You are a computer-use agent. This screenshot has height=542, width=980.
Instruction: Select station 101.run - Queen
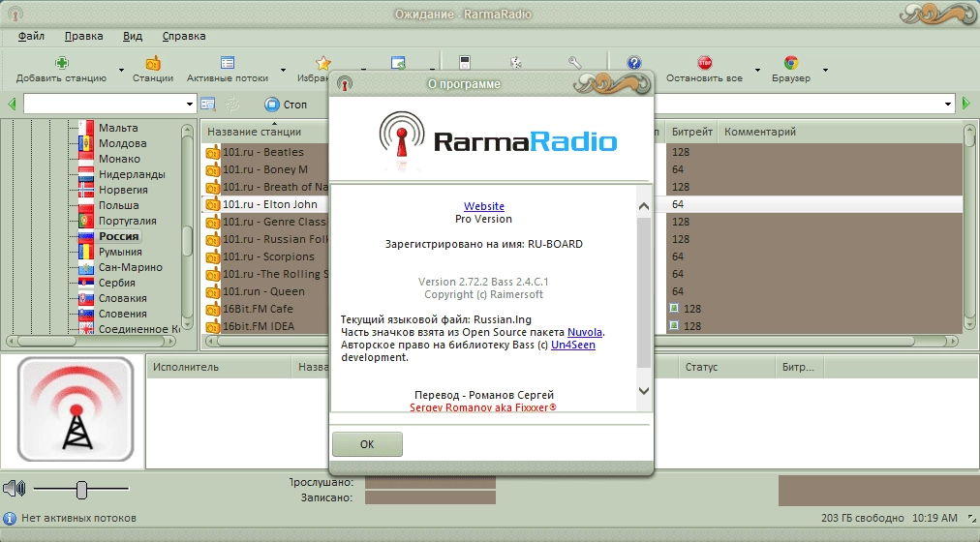pyautogui.click(x=263, y=291)
